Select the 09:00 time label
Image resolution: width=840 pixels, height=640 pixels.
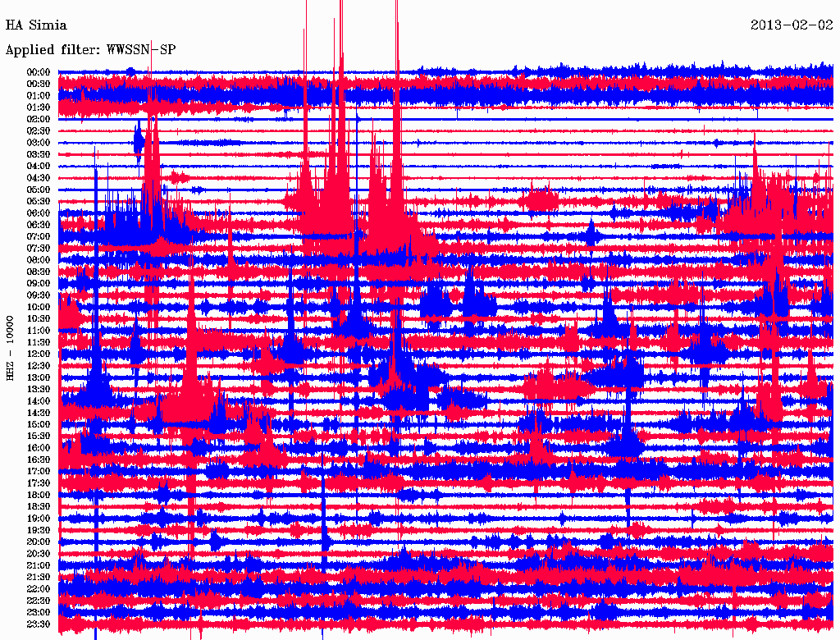38,284
